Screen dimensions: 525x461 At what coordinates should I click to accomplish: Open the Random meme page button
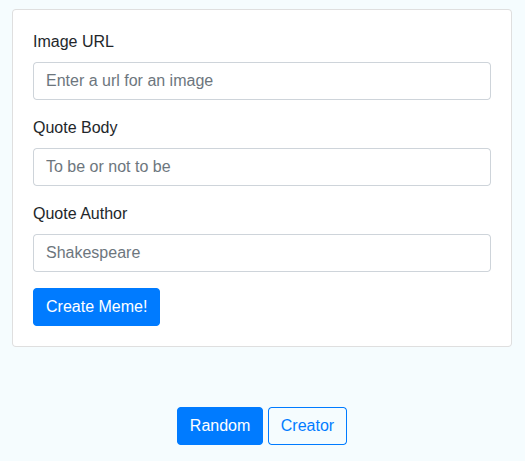pyautogui.click(x=220, y=426)
